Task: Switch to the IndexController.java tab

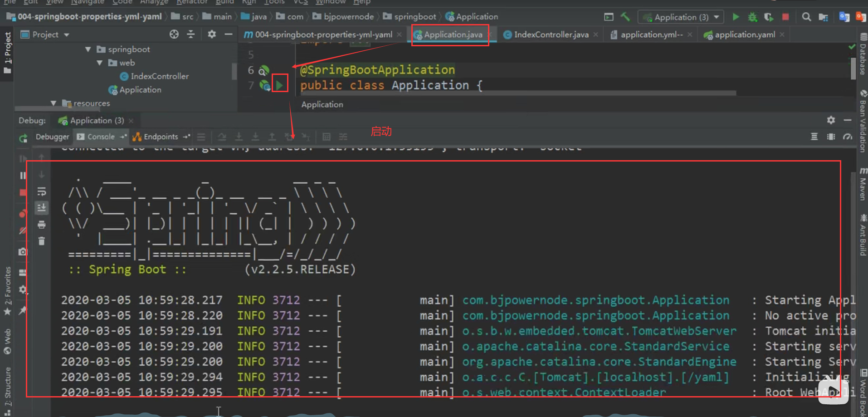Action: [551, 34]
